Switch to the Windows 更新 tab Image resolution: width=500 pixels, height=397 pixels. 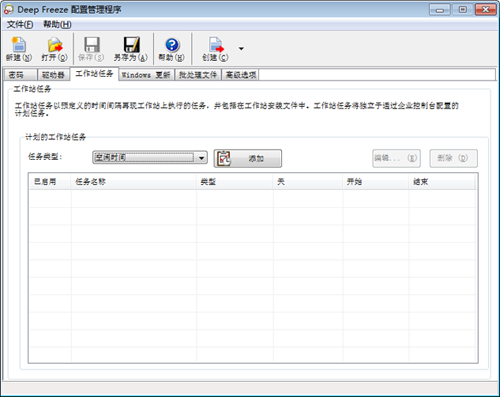(146, 75)
